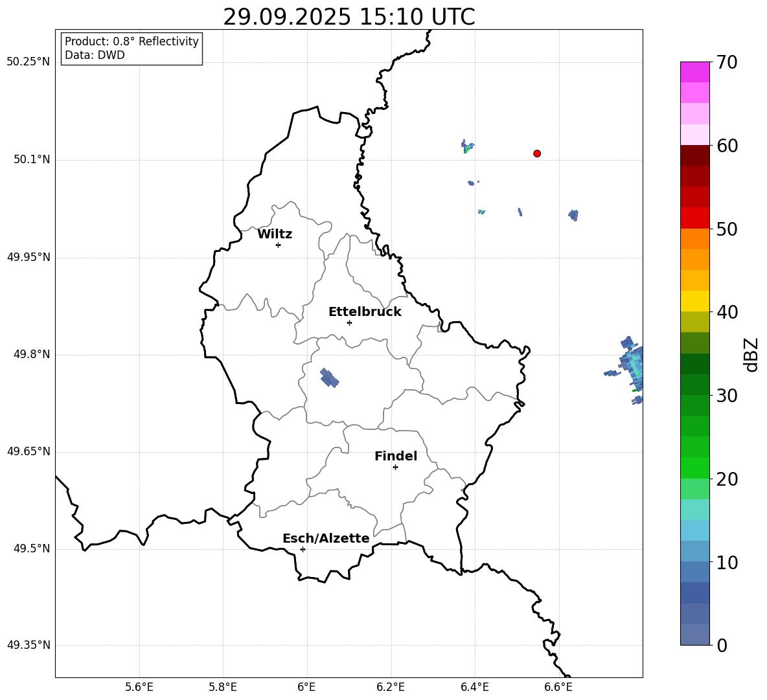Click the 50.1°N latitude label
The image size is (767, 700).
32,159
